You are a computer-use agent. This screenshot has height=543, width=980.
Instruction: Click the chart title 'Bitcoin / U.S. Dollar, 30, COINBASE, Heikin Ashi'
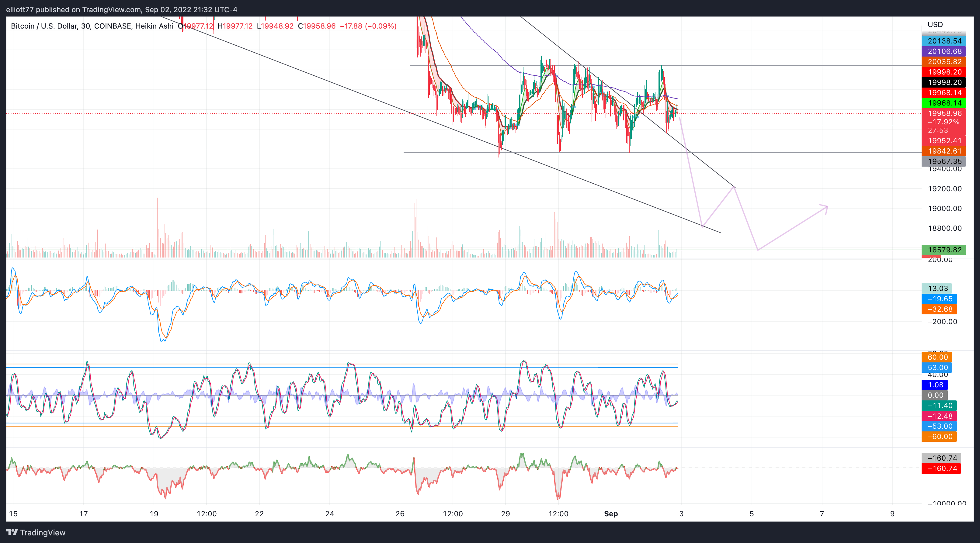tap(92, 26)
